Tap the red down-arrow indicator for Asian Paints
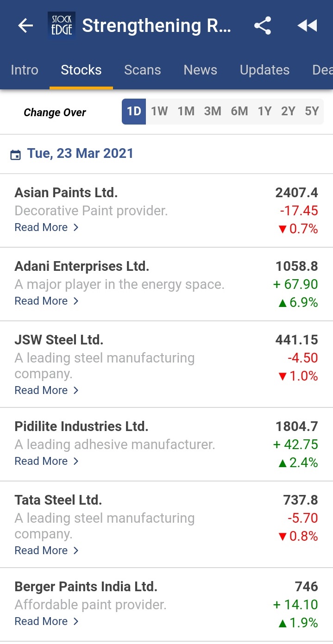Image resolution: width=333 pixels, height=644 pixels. 283,229
